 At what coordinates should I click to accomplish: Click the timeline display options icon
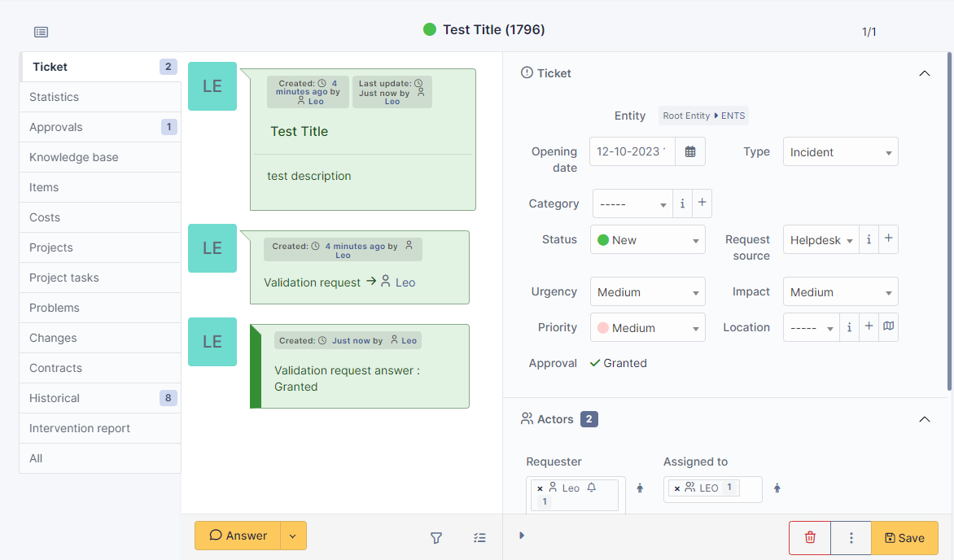point(479,538)
